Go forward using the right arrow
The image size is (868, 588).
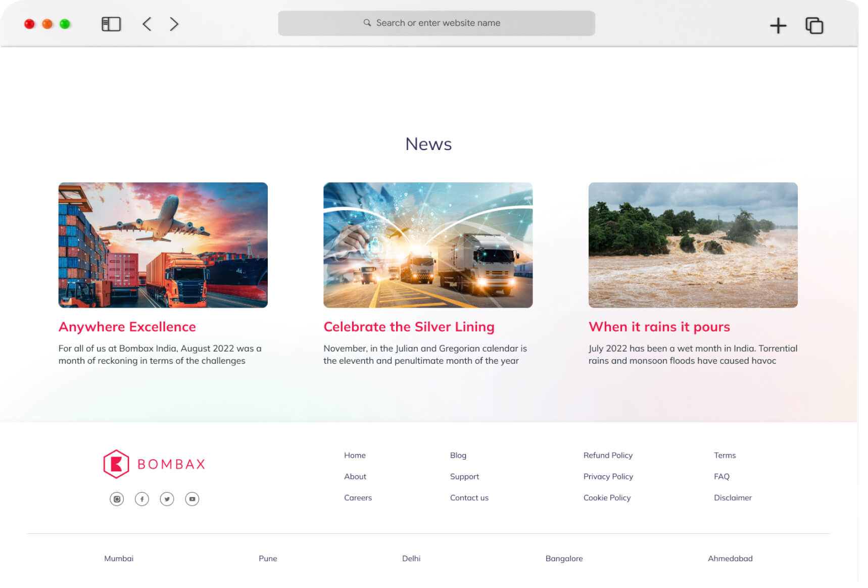(x=174, y=23)
